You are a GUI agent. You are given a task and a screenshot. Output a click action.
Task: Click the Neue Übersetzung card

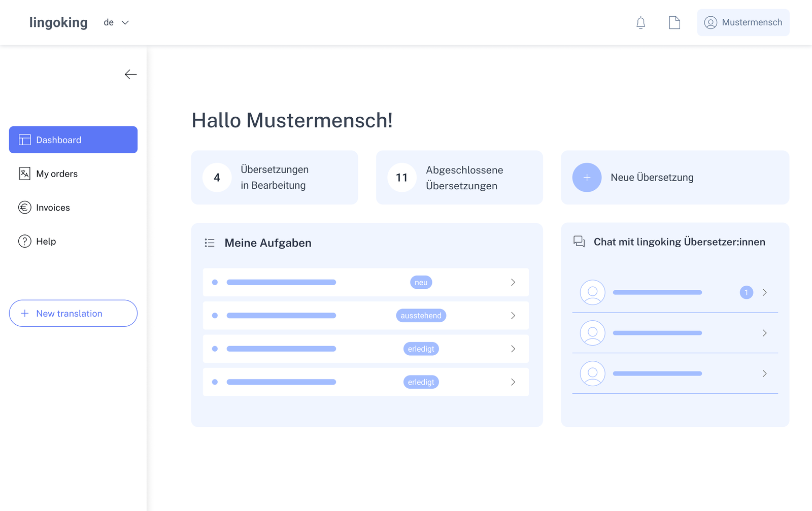click(x=675, y=178)
